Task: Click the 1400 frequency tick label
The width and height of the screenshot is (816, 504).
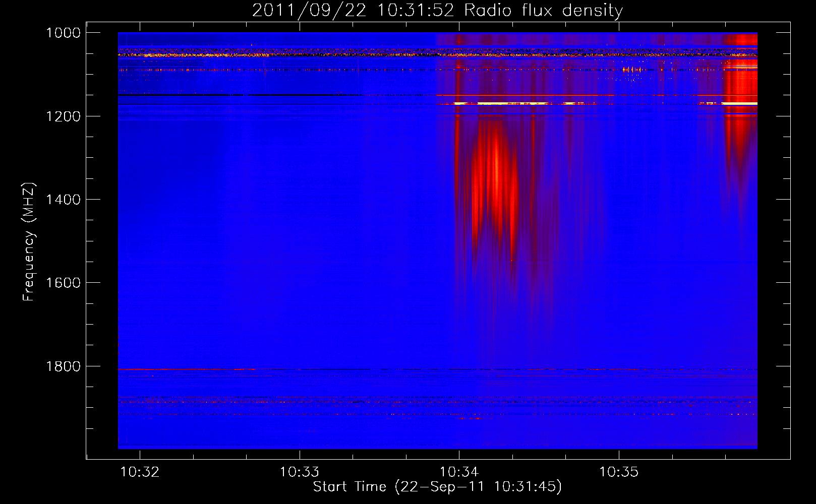Action: (x=63, y=200)
